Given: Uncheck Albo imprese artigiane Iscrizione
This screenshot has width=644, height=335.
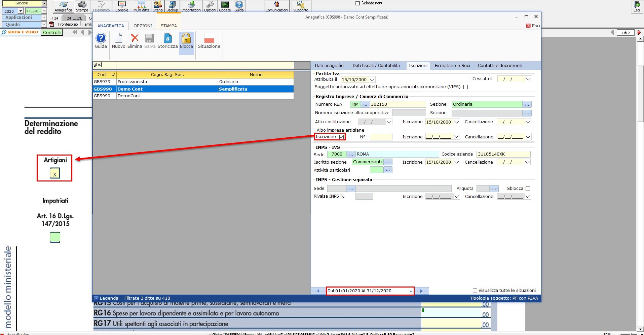Looking at the screenshot, I should (x=342, y=137).
